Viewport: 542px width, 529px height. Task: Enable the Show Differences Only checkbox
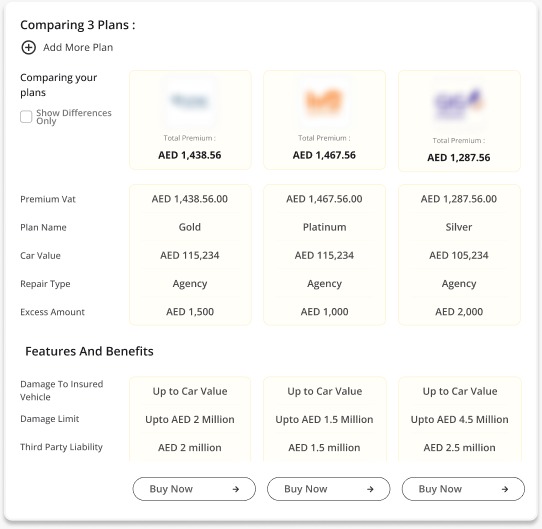click(x=26, y=117)
